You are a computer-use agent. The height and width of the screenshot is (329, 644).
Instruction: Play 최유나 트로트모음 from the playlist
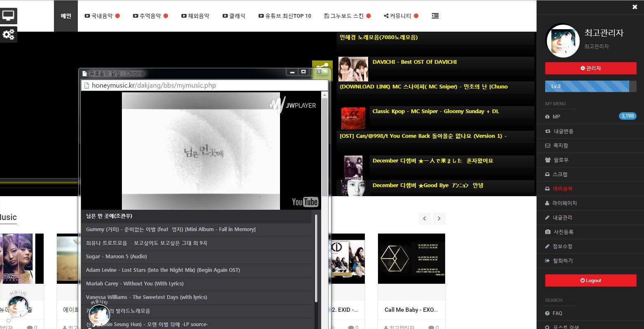[x=147, y=243]
